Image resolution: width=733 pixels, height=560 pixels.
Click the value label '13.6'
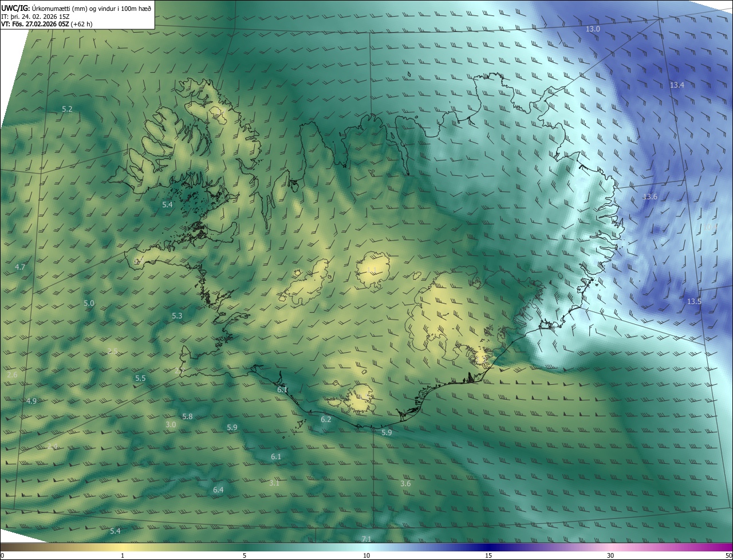click(x=650, y=196)
